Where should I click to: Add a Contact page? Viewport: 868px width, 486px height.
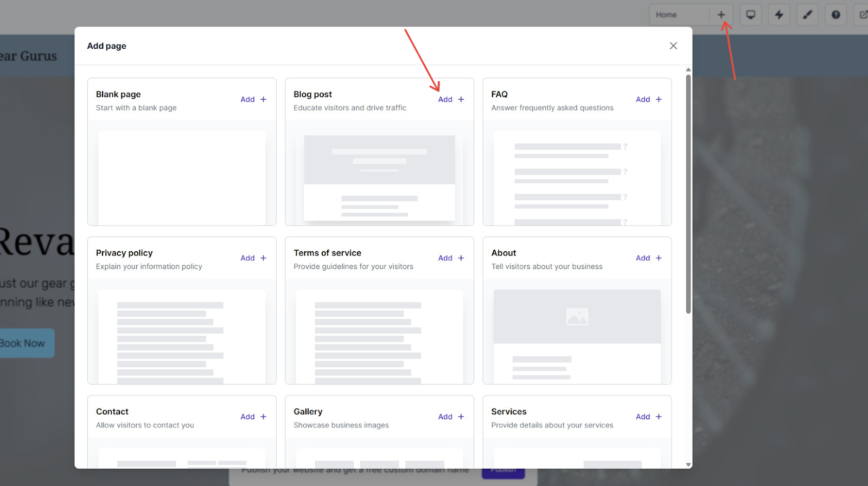(x=253, y=417)
